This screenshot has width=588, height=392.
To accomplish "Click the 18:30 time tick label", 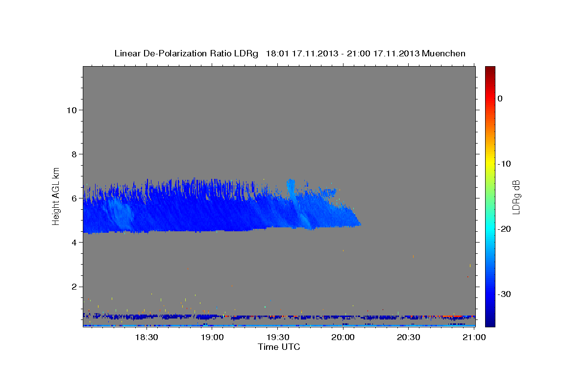I will point(146,337).
